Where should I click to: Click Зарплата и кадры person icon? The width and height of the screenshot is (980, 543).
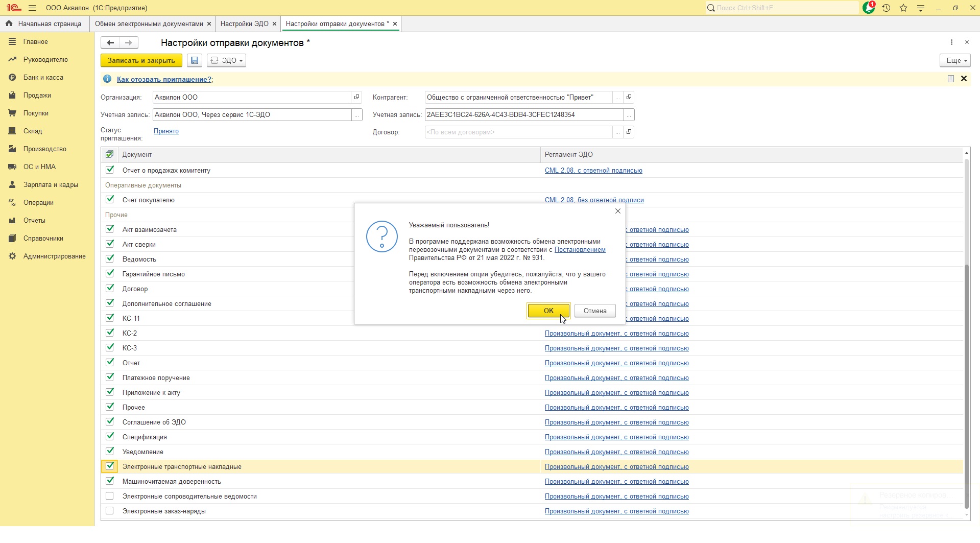(x=12, y=185)
